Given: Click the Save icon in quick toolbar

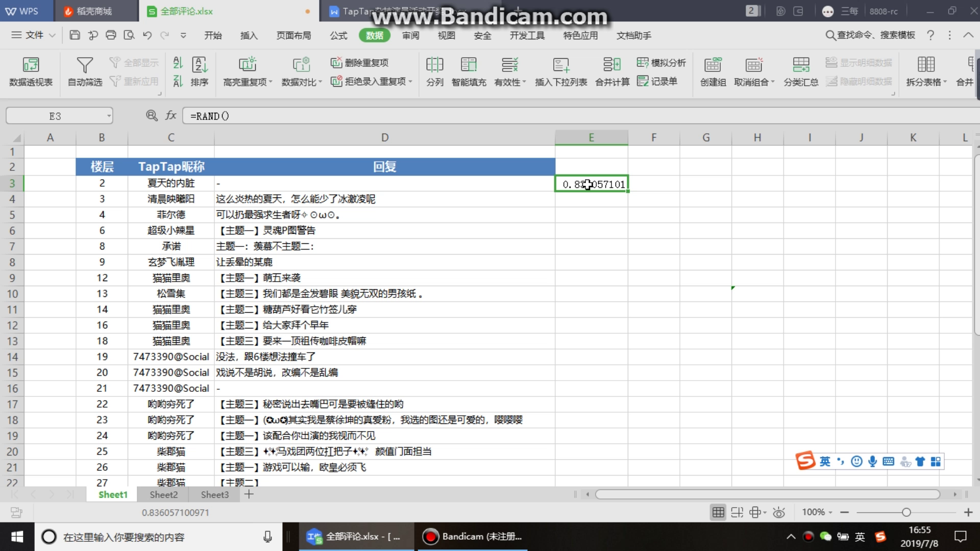Looking at the screenshot, I should [x=75, y=35].
